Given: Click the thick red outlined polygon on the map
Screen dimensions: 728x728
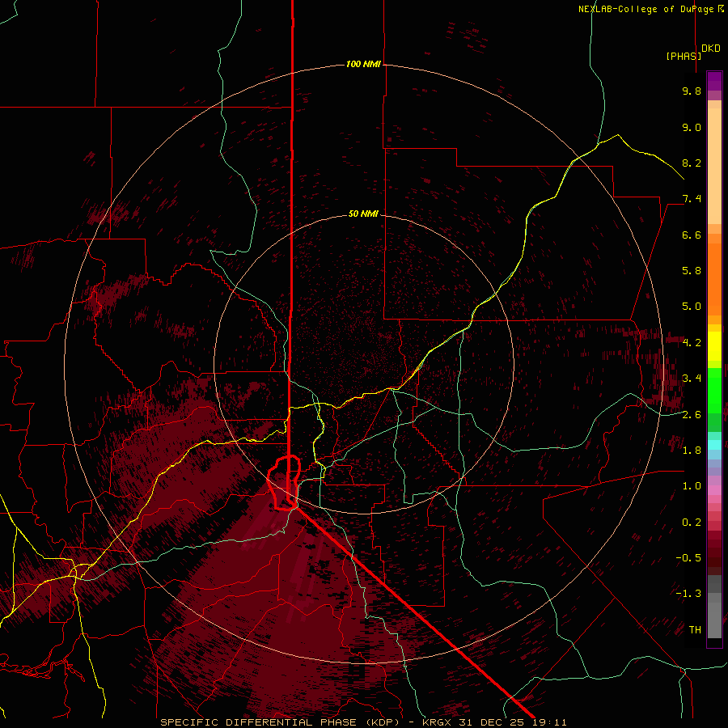Looking at the screenshot, I should 284,483.
